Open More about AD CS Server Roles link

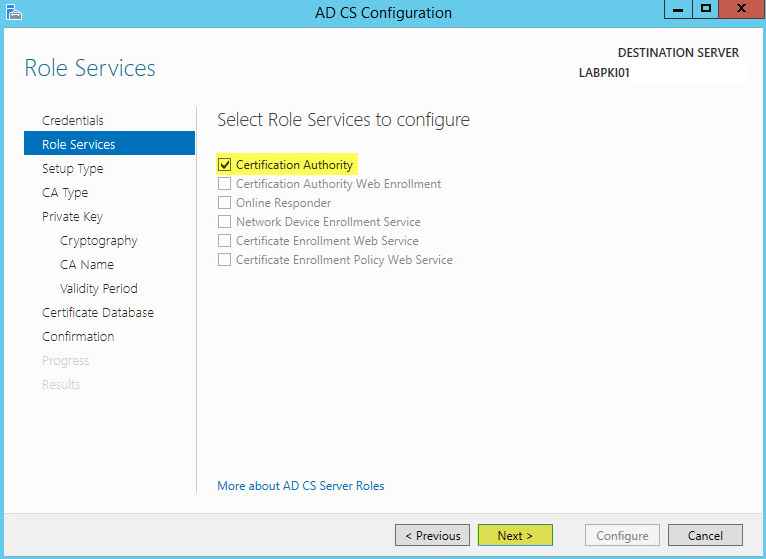pyautogui.click(x=300, y=486)
